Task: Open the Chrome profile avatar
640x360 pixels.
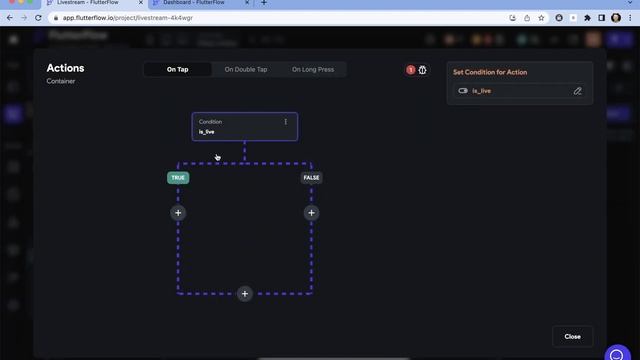Action: point(616,18)
